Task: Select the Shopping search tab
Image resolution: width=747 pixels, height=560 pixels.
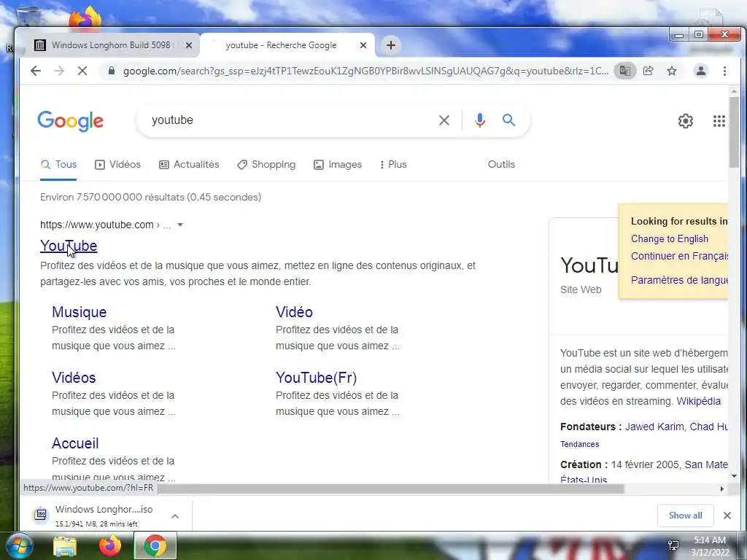Action: [266, 164]
